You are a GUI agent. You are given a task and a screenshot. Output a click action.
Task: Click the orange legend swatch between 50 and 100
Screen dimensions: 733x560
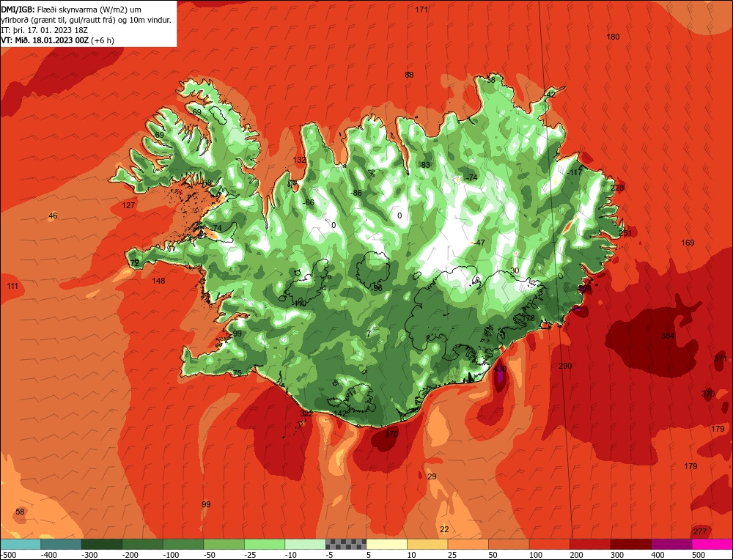[509, 544]
